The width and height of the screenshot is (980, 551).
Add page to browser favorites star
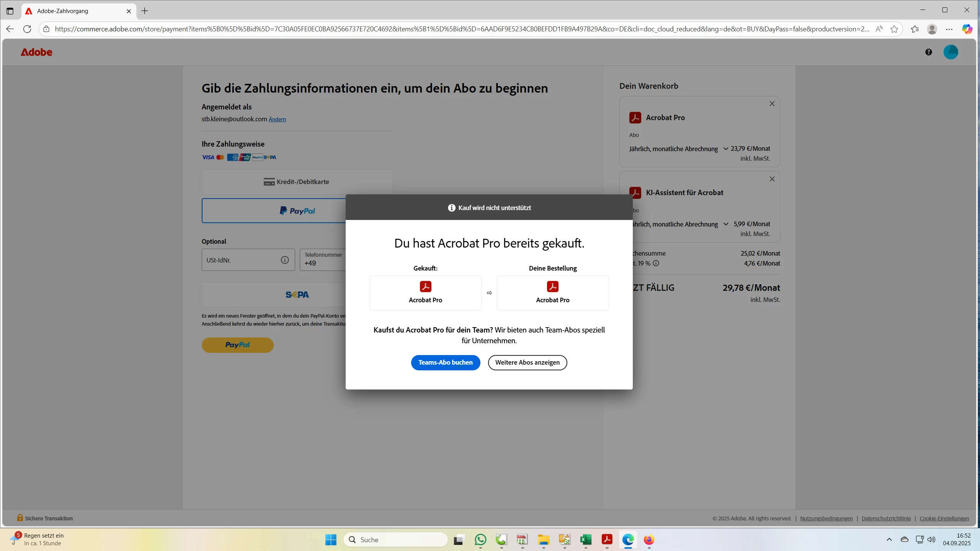pos(894,29)
